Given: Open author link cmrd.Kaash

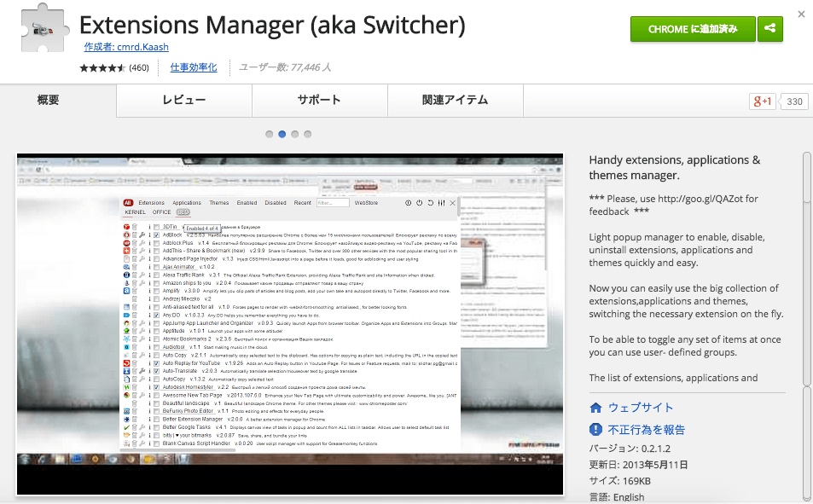Looking at the screenshot, I should tap(126, 47).
